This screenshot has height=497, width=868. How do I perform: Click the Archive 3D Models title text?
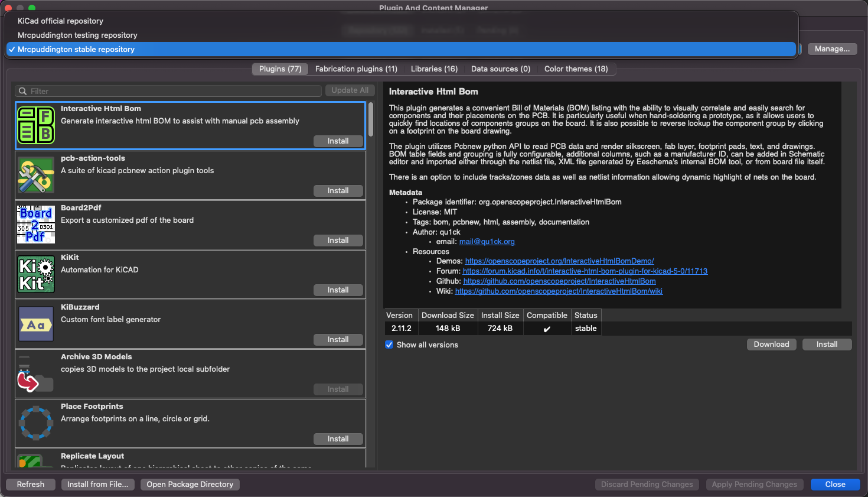(x=96, y=357)
